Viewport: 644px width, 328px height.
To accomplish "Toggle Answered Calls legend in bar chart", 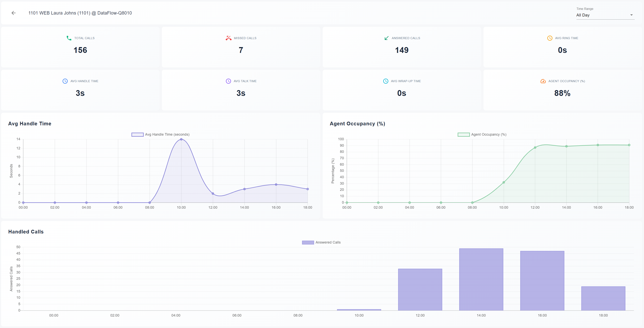I will [328, 242].
